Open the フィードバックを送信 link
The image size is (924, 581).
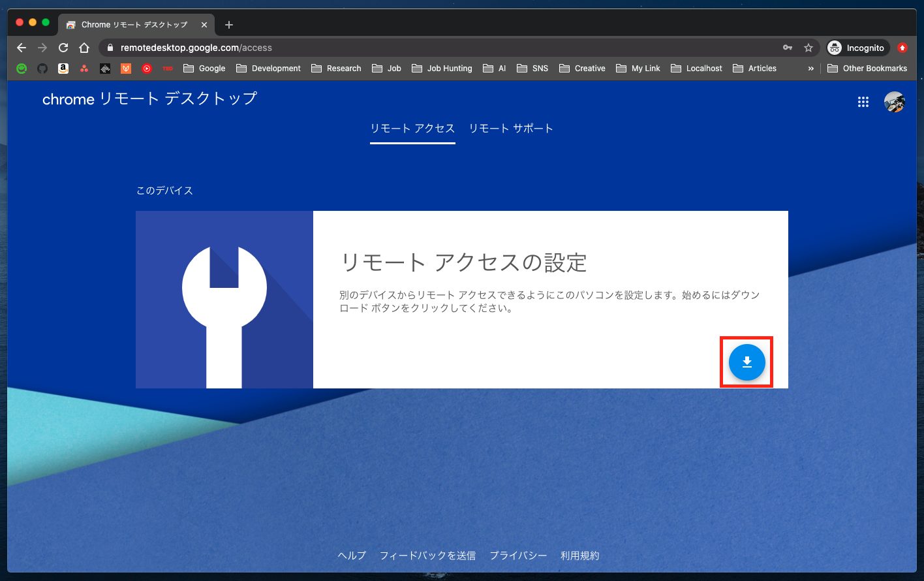[x=427, y=556]
